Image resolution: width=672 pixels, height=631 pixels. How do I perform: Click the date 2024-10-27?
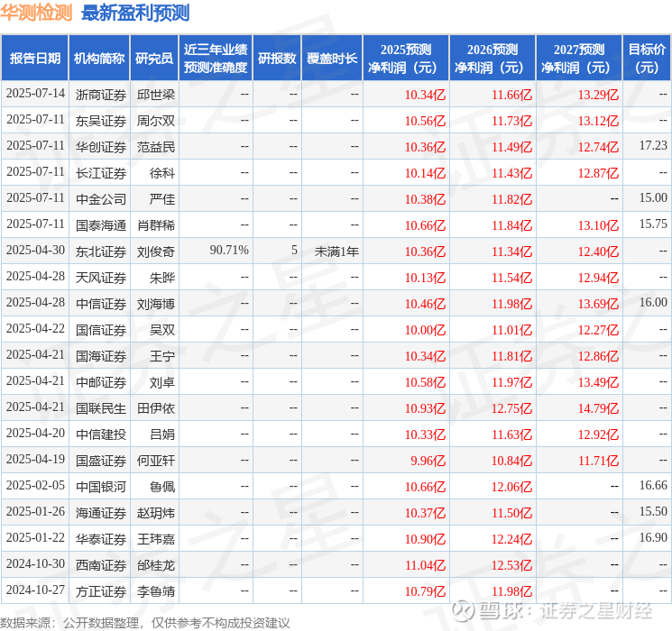pos(35,590)
